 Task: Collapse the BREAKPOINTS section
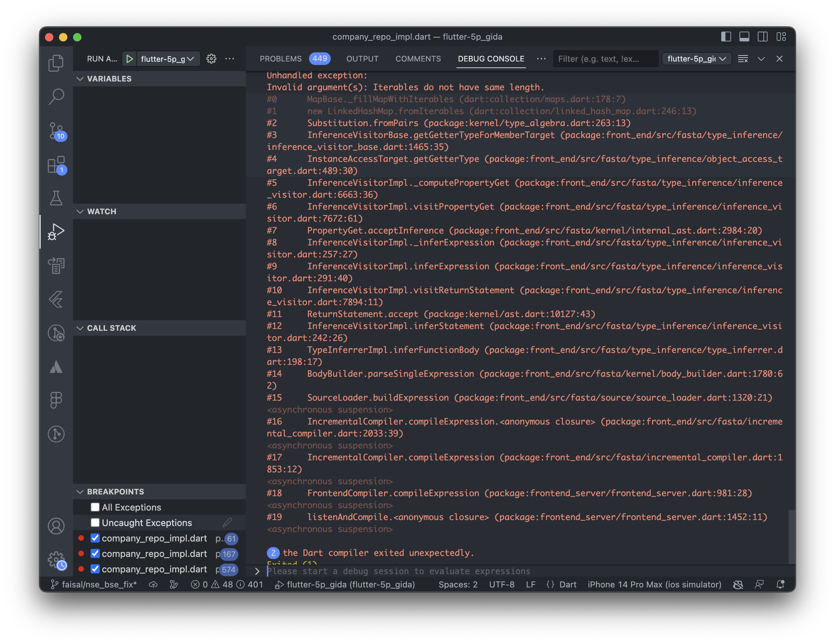coord(80,492)
